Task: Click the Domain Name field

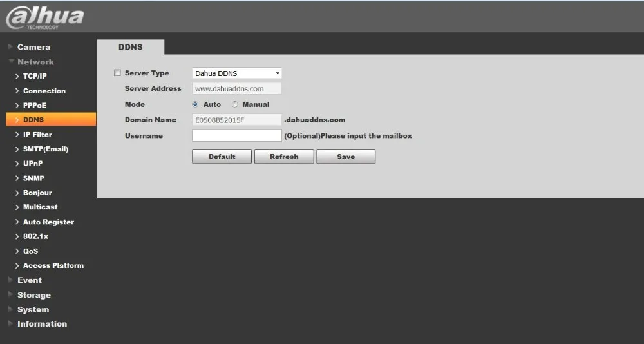Action: coord(237,120)
